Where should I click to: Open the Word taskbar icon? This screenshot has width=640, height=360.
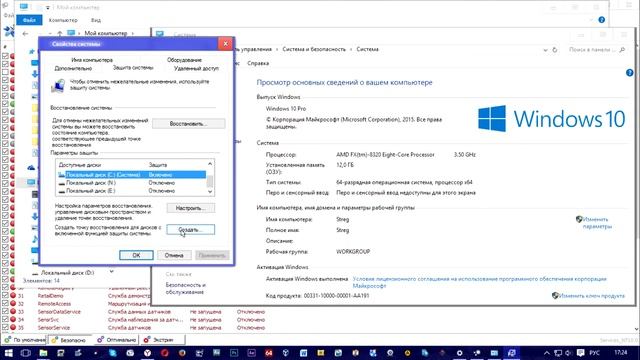coord(303,353)
